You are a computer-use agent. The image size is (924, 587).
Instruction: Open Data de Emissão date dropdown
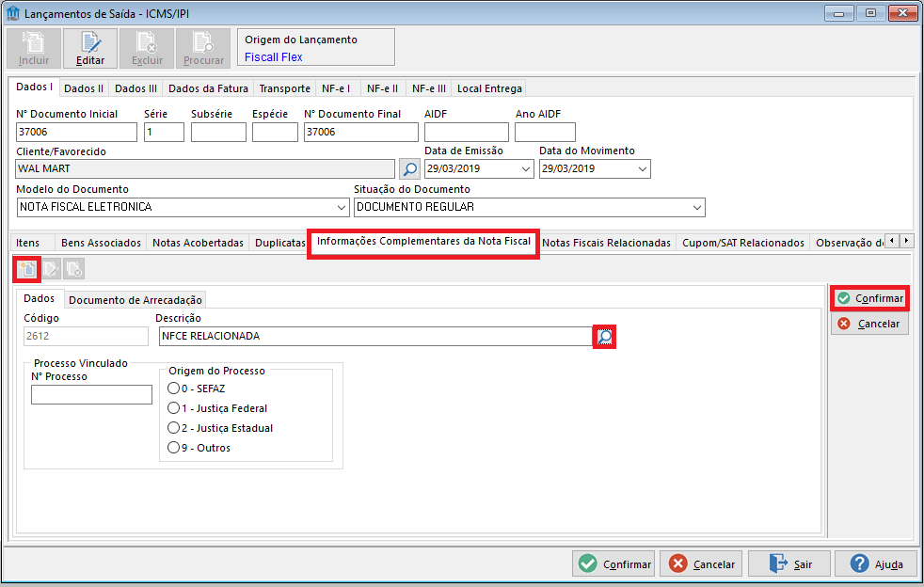526,169
